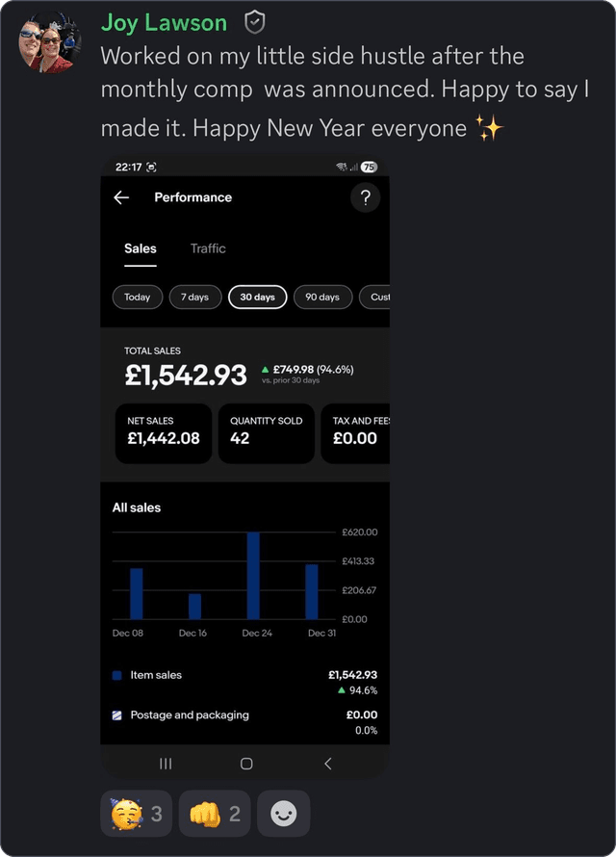Tap the back arrow on the Performance screen
This screenshot has width=616, height=857.
click(x=119, y=197)
